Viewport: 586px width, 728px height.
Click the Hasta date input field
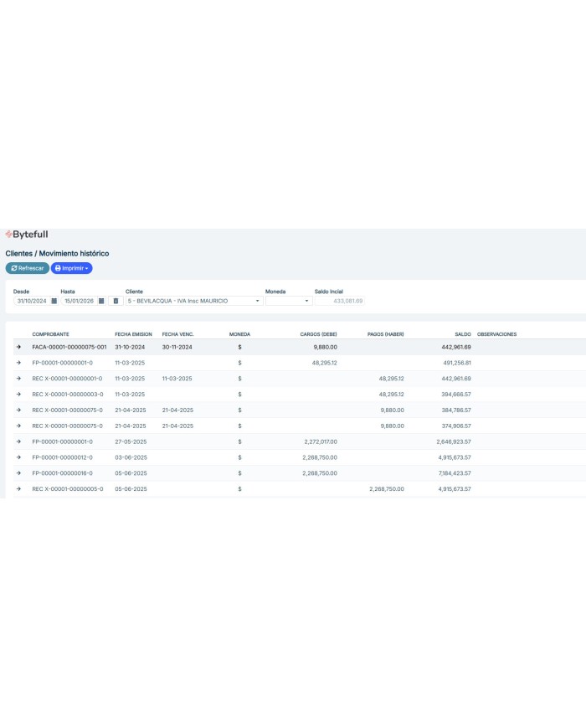pyautogui.click(x=79, y=301)
